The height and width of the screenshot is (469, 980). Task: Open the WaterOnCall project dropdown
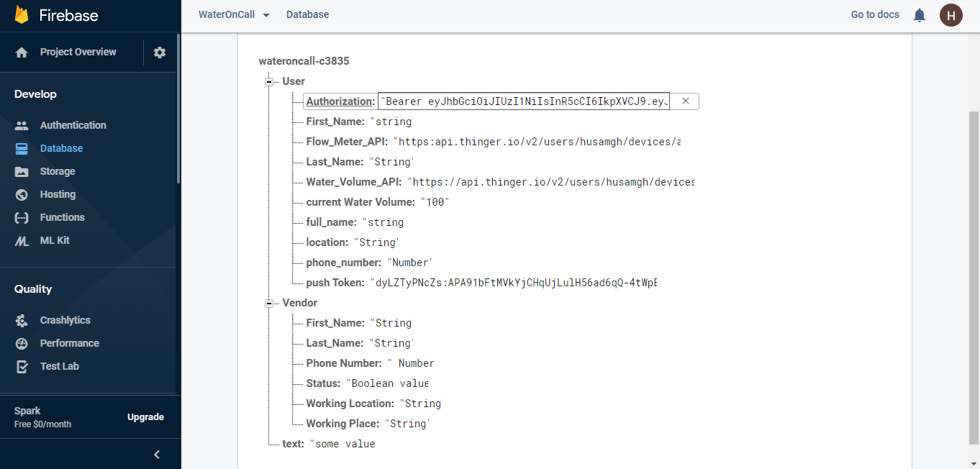tap(234, 14)
